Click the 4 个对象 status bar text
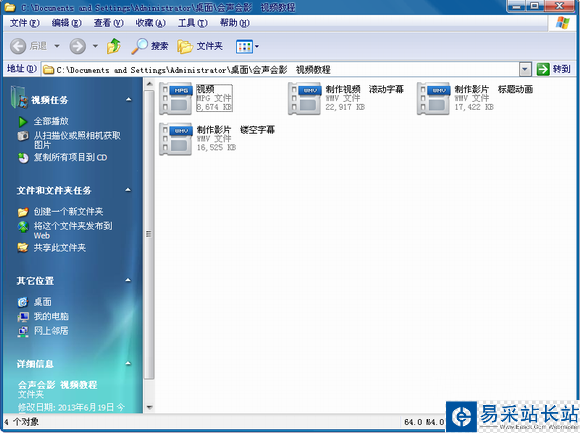Viewport: 580px width, 433px height. 21,422
